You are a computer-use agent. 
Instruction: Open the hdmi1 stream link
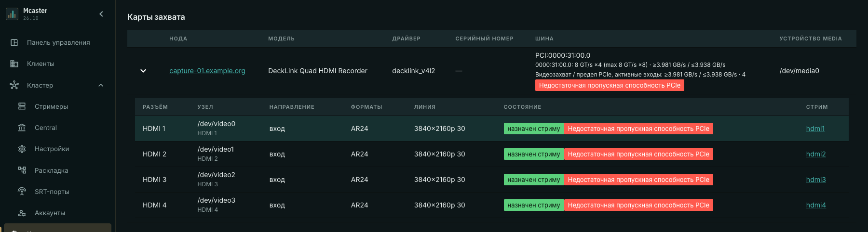tap(815, 129)
